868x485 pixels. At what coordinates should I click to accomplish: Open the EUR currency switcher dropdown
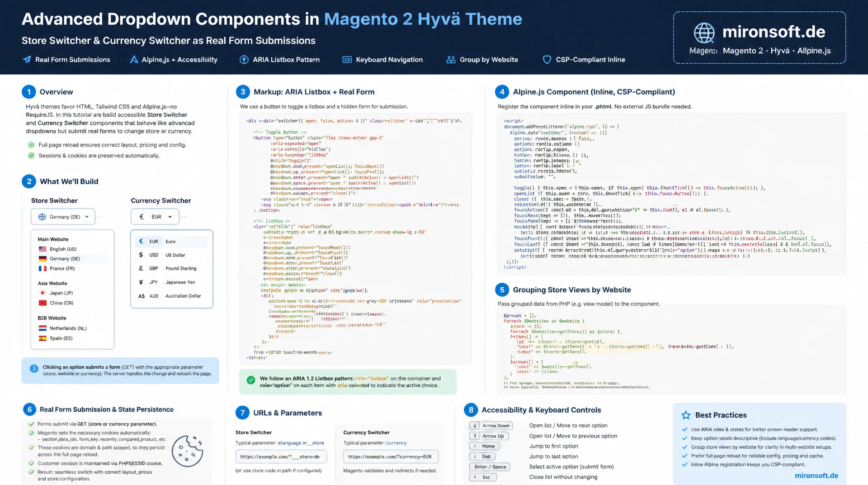click(155, 217)
